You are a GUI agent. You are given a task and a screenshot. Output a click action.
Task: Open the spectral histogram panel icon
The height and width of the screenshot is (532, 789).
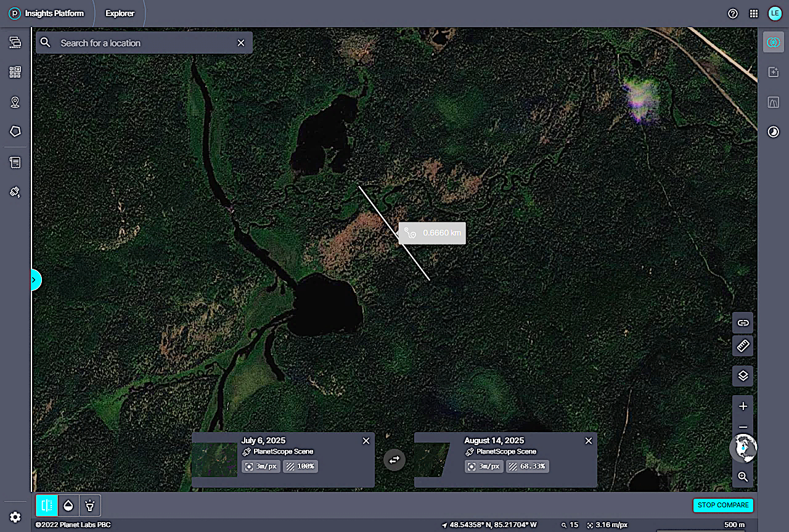click(x=772, y=102)
